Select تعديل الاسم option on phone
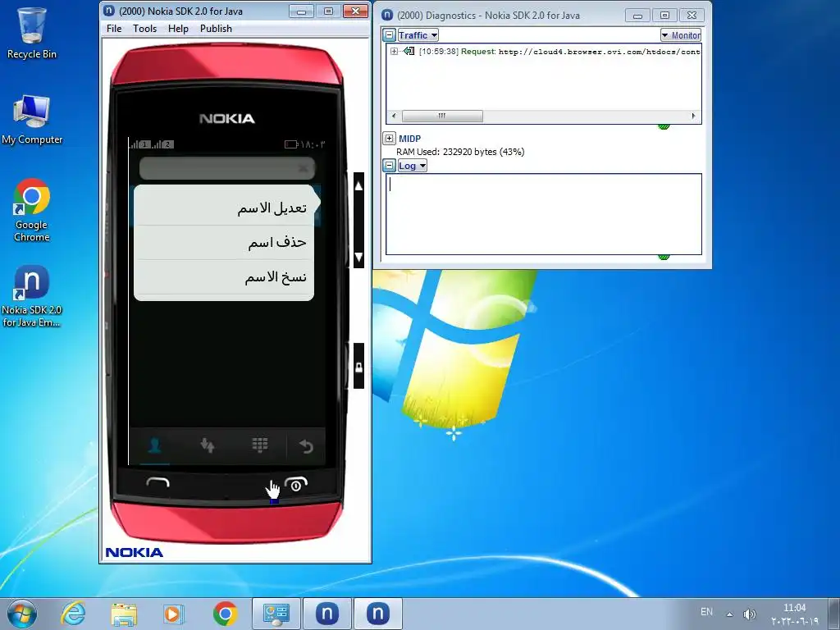This screenshot has height=630, width=840. pos(224,208)
